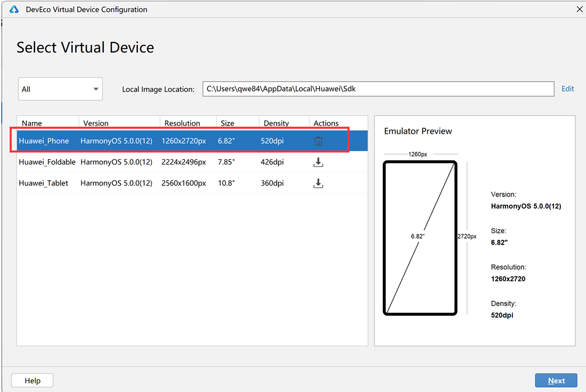Screen dimensions: 586x392
Task: Click the DevEco logo in title bar
Action: point(14,9)
